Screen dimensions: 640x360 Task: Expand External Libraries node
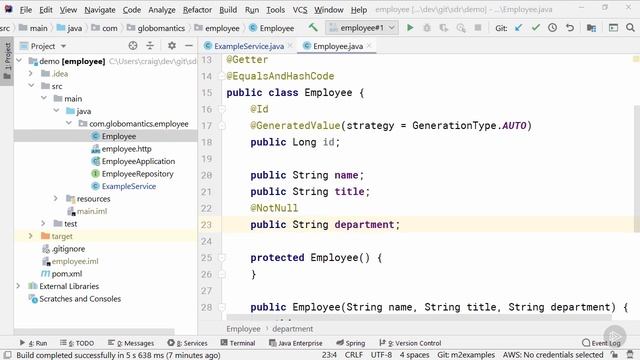point(18,286)
